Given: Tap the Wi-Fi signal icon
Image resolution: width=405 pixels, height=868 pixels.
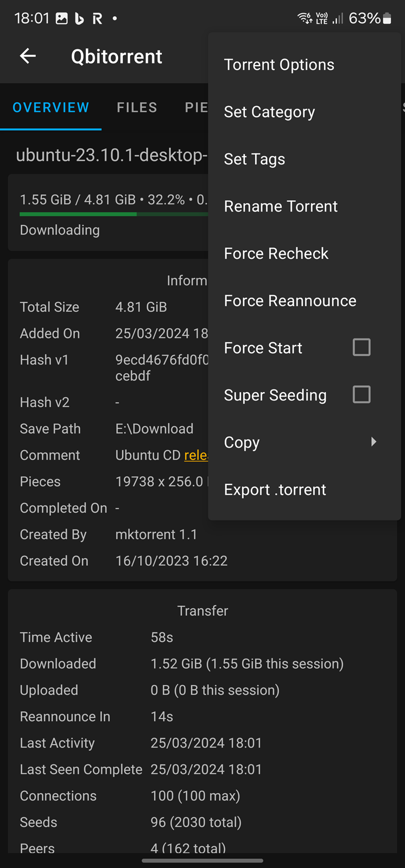Looking at the screenshot, I should 305,18.
